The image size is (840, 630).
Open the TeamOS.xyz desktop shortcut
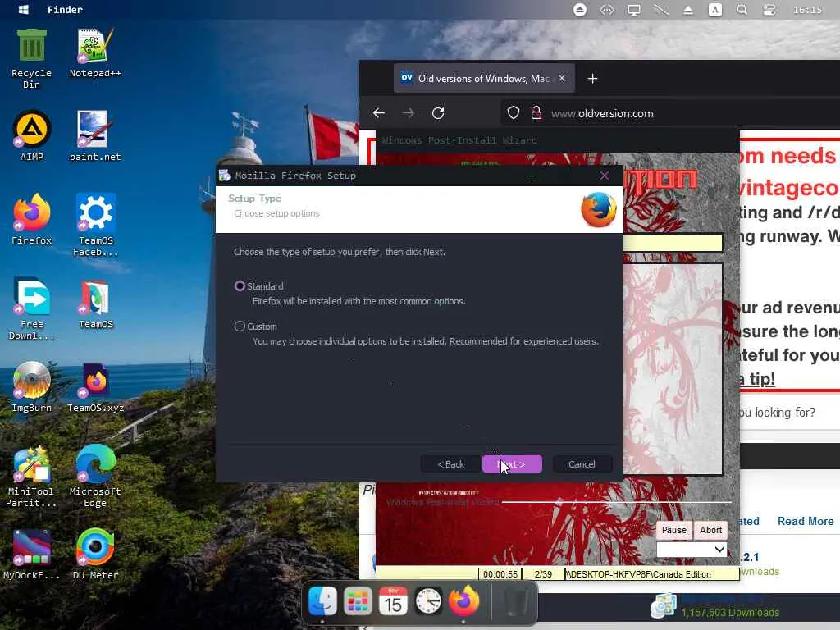(x=95, y=387)
